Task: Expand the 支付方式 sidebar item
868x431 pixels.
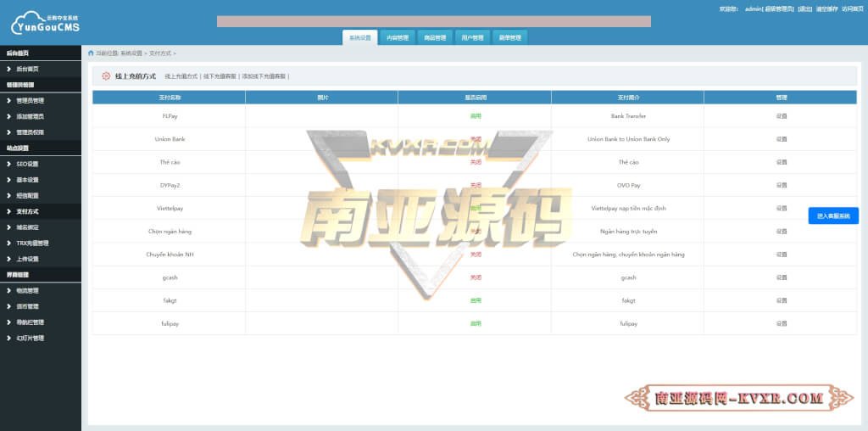Action: [27, 211]
